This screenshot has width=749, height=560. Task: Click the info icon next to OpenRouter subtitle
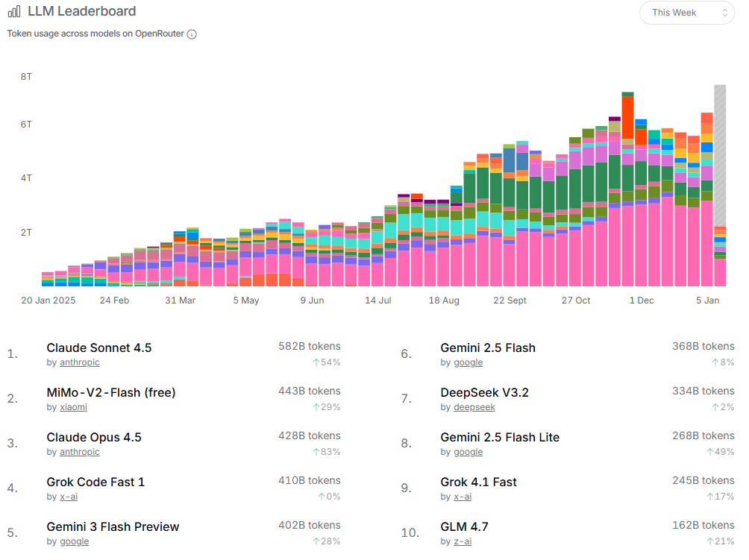[192, 34]
